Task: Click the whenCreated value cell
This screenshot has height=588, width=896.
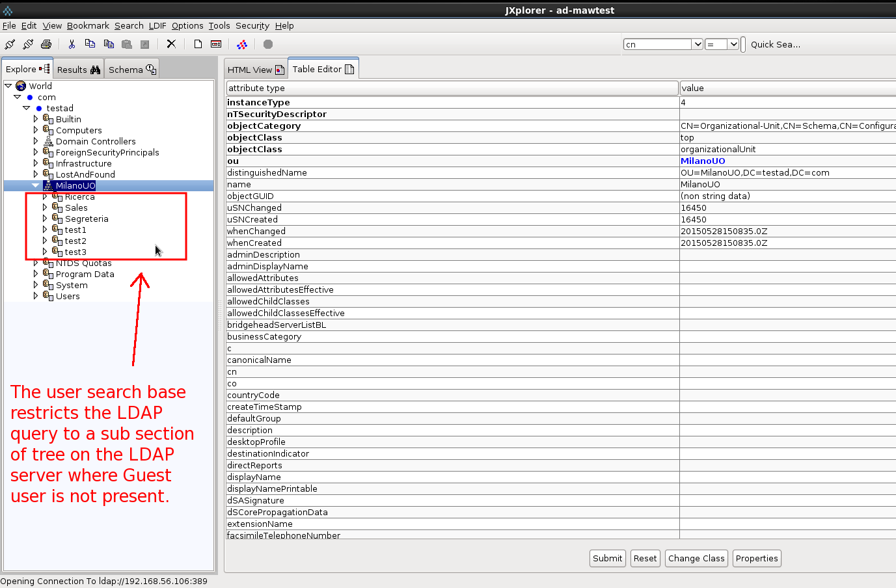Action: click(787, 243)
